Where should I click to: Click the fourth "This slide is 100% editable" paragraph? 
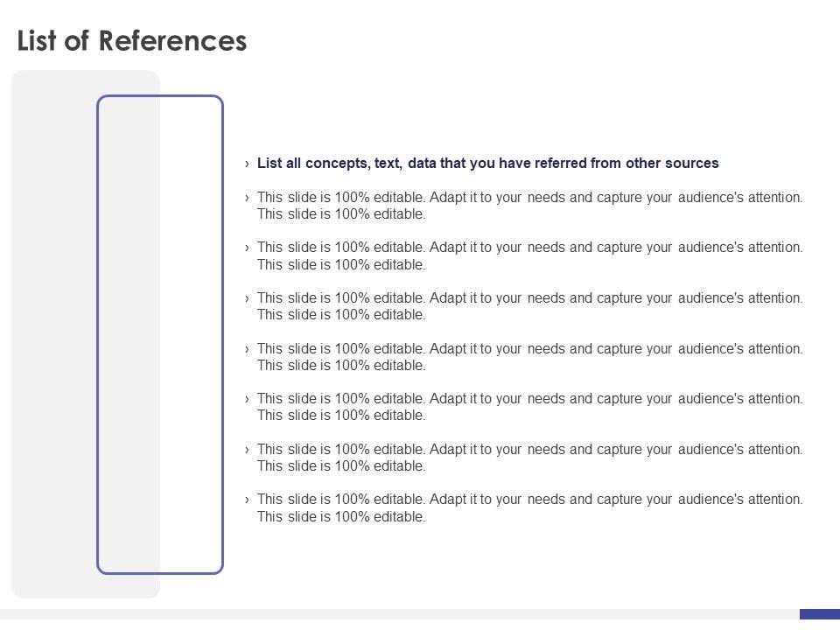(529, 357)
